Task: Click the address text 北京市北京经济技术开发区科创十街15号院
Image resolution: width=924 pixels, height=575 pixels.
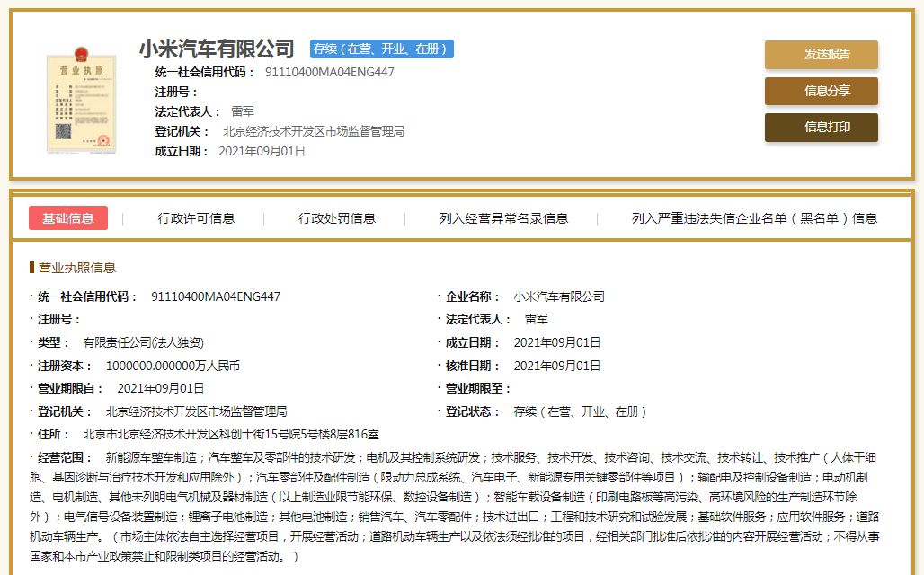Action: point(192,435)
